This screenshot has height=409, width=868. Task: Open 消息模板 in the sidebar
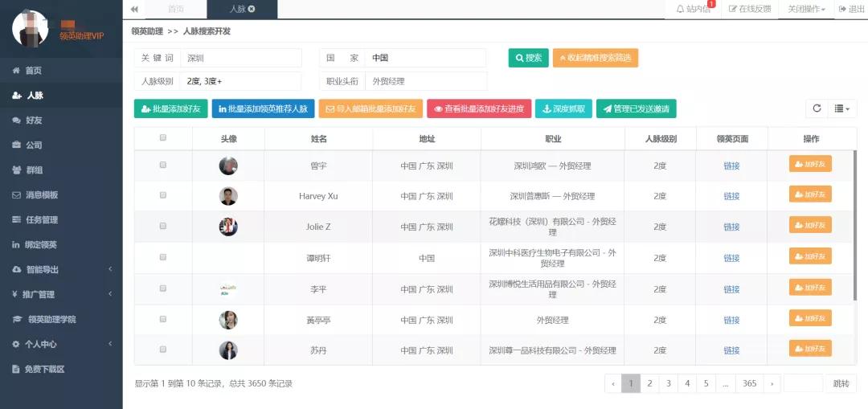61,194
